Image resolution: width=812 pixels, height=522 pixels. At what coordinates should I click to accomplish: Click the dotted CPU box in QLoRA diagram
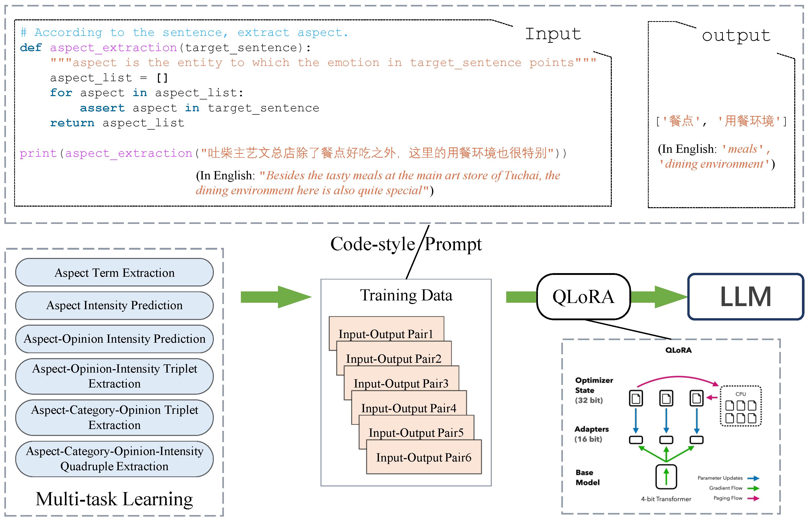[x=740, y=406]
